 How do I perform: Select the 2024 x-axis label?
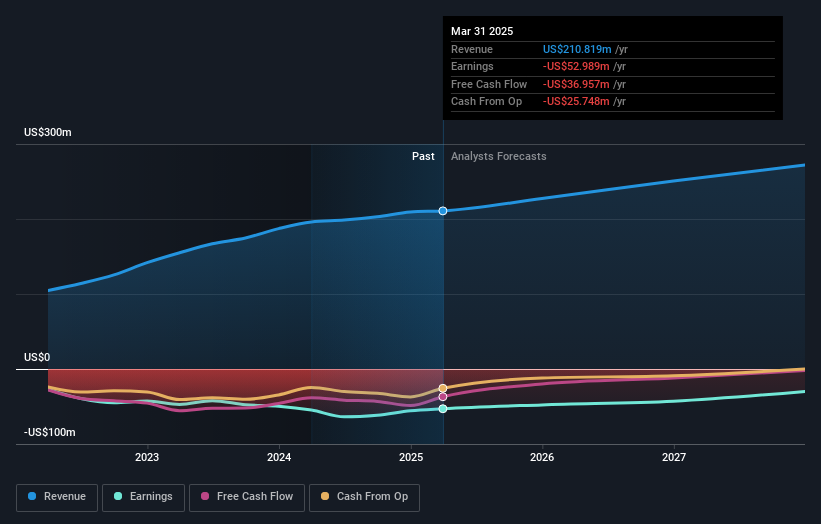279,457
